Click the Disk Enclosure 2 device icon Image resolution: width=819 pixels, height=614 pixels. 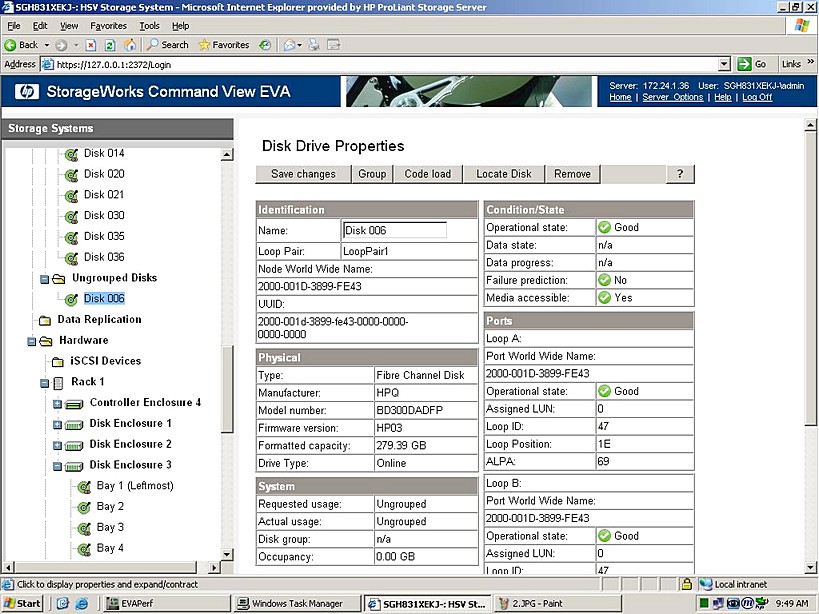tap(74, 445)
